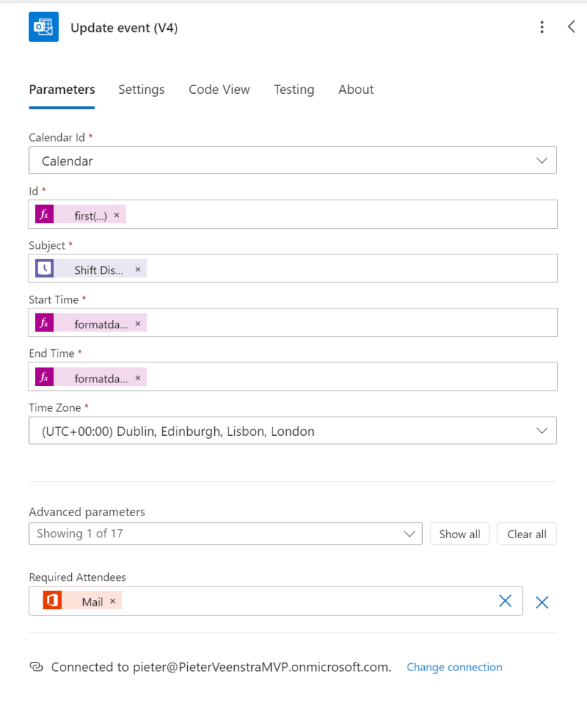Viewport: 587px width, 728px height.
Task: Click the fx icon in Start Time field
Action: click(x=44, y=323)
